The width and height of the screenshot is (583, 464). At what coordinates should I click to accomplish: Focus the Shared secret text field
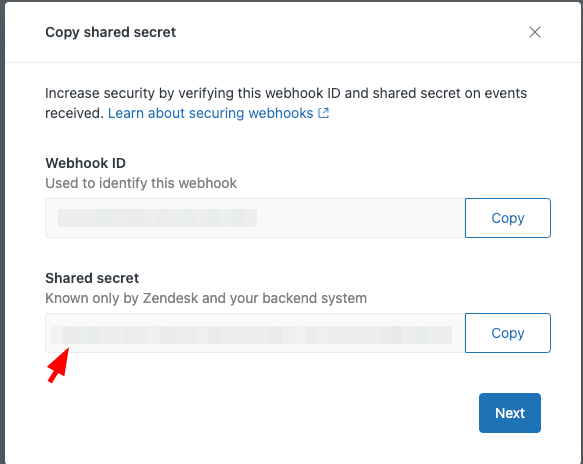pos(255,333)
